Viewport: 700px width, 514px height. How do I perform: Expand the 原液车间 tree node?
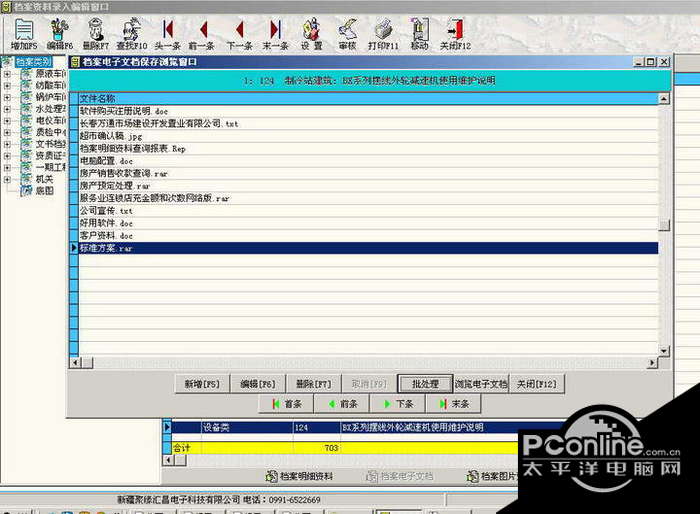coord(7,74)
